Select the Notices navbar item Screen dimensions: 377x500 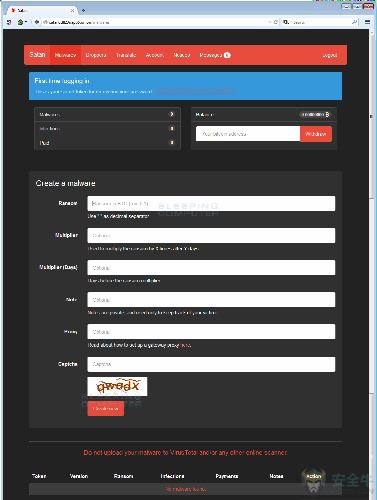click(182, 55)
